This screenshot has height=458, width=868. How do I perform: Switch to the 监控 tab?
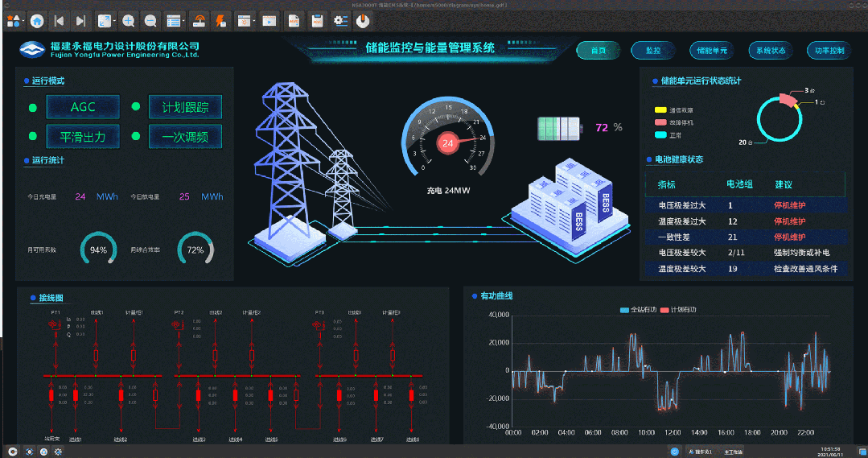click(x=652, y=50)
